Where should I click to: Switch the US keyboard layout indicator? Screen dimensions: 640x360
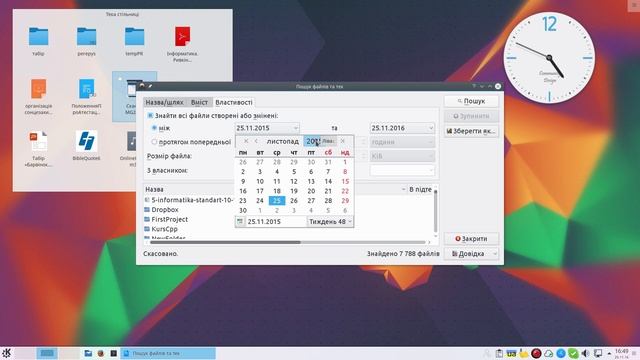tap(511, 353)
